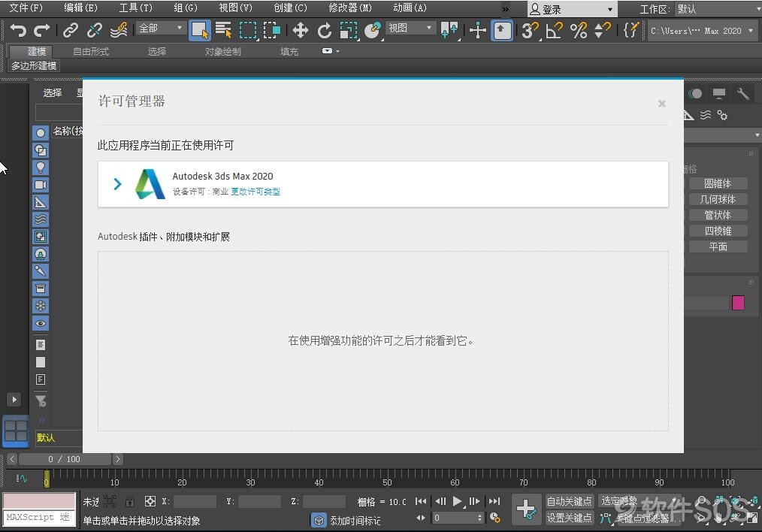
Task: Display shapes filter in Scene Explorer
Action: coord(41,150)
